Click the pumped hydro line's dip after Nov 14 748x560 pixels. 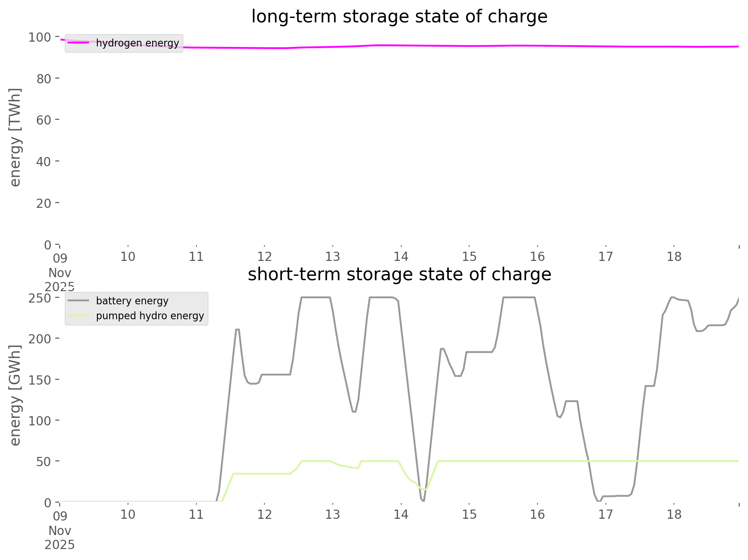click(x=424, y=489)
